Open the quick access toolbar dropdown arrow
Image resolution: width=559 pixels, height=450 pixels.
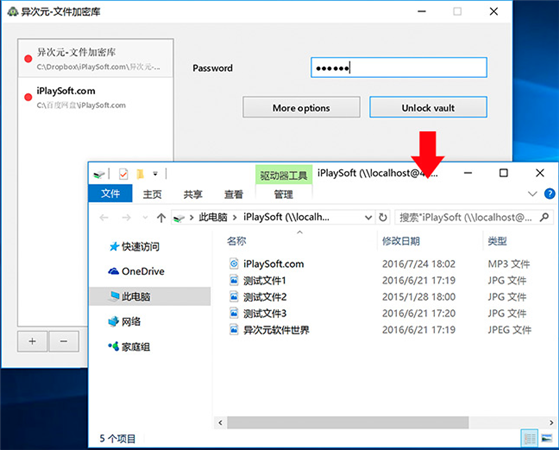click(155, 174)
